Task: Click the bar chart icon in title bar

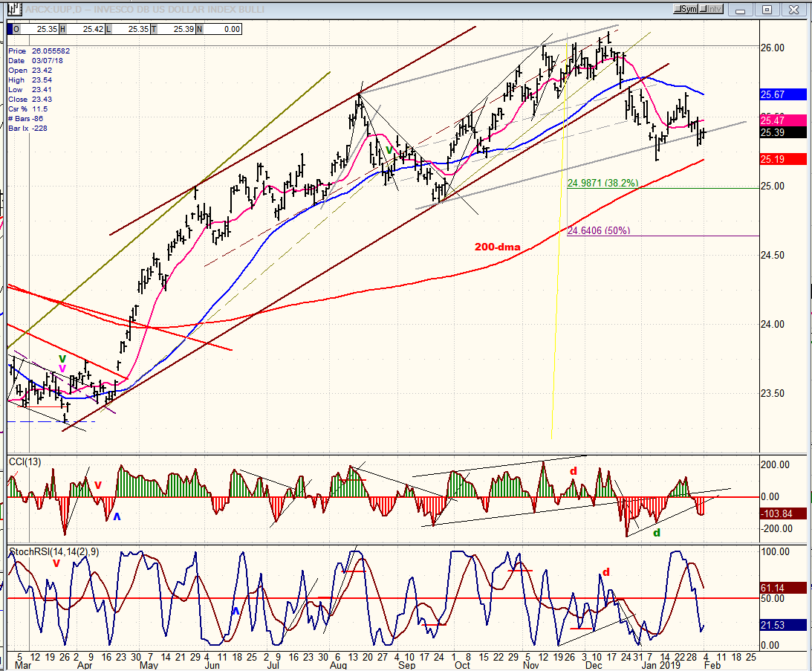Action: coord(14,10)
